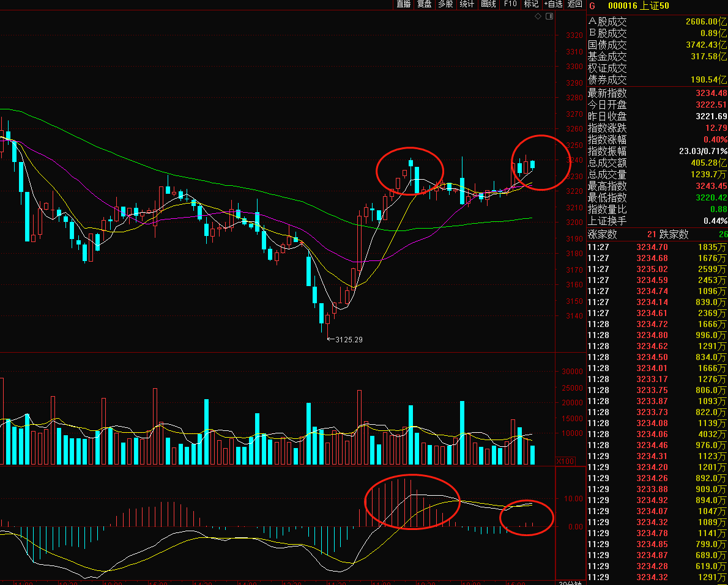Image resolution: width=728 pixels, height=585 pixels.
Task: Open F10 company information
Action: click(x=510, y=4)
